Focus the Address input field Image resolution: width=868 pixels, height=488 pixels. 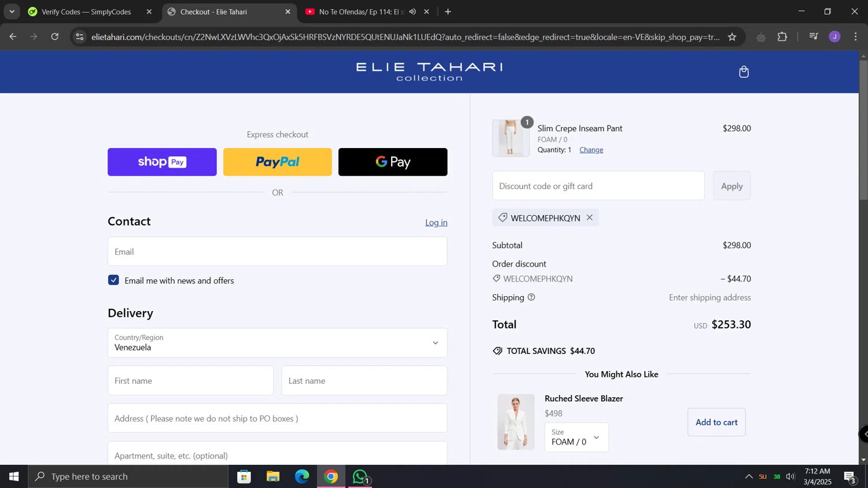pos(277,418)
